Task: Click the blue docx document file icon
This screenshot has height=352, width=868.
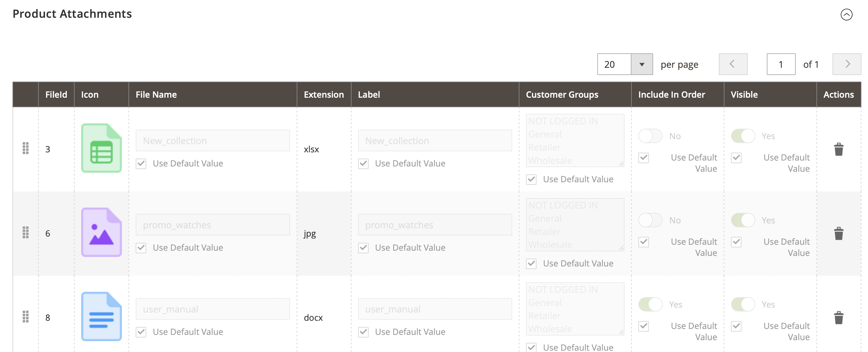Action: point(102,316)
